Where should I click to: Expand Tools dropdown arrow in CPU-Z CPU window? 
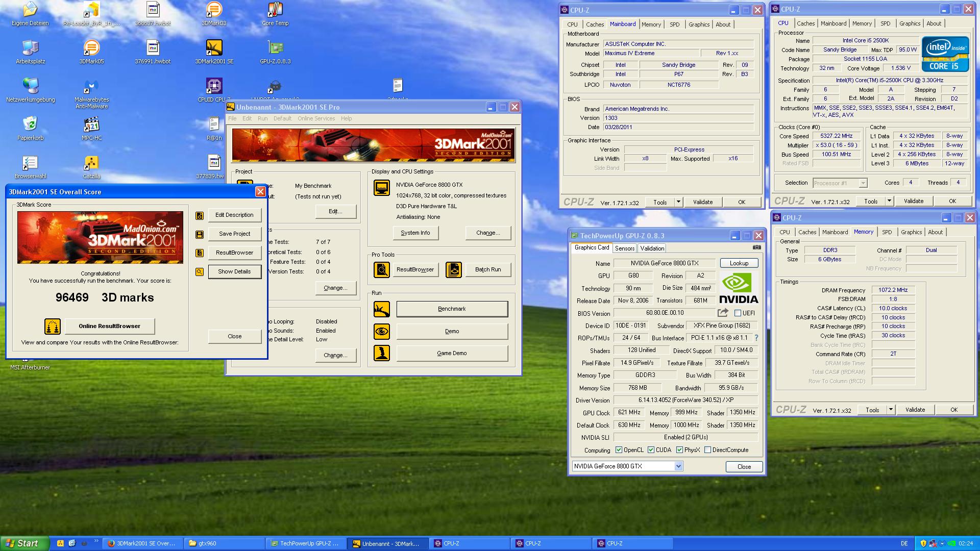(889, 201)
